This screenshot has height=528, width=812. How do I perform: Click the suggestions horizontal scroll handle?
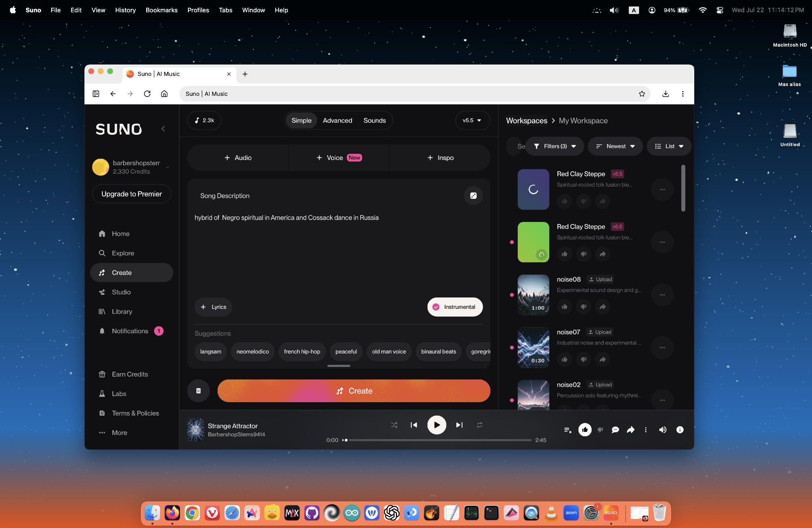click(339, 366)
